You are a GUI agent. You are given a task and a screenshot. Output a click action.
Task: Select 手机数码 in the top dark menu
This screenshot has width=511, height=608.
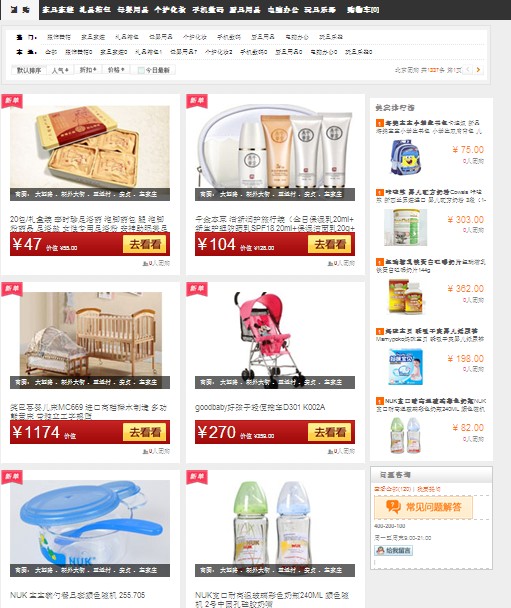(208, 10)
